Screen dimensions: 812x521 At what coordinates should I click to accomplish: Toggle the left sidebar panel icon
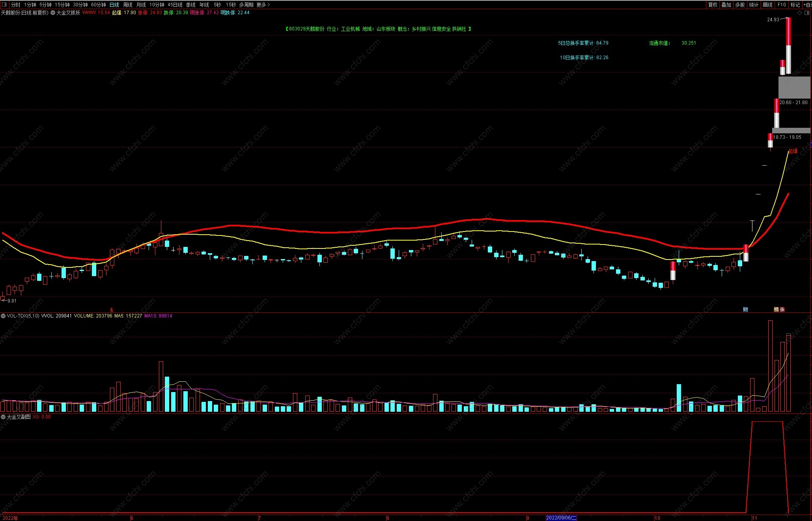[x=5, y=5]
